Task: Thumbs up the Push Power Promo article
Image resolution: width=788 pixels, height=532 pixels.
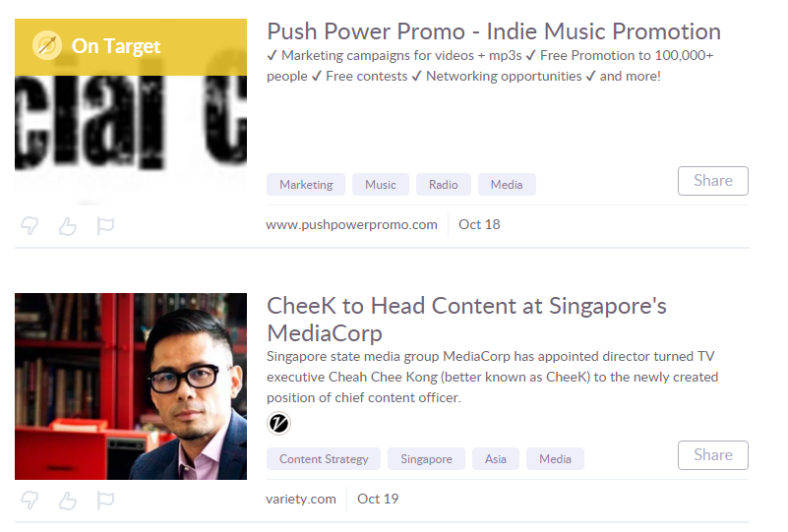Action: pyautogui.click(x=67, y=226)
